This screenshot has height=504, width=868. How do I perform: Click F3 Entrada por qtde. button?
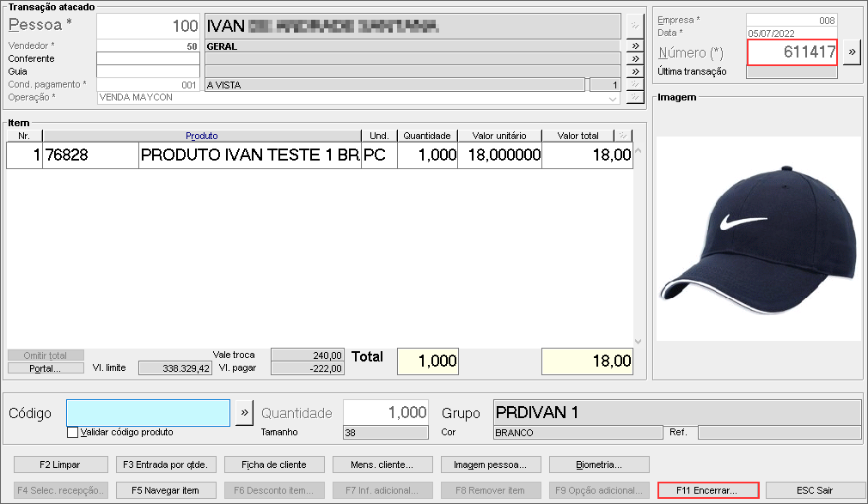[166, 465]
